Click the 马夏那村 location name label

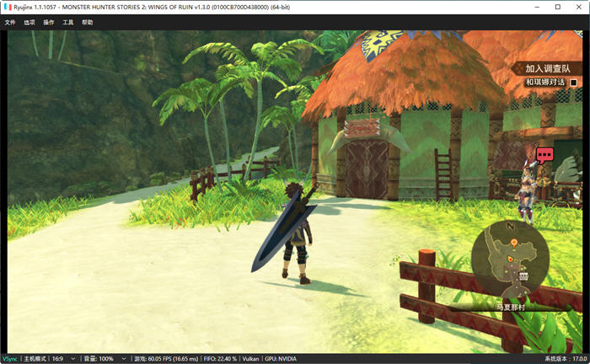click(x=510, y=308)
